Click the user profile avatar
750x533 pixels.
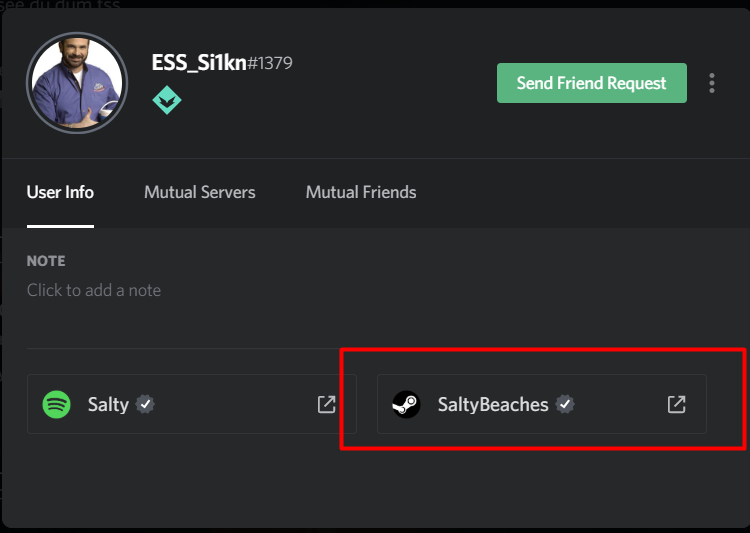77,83
